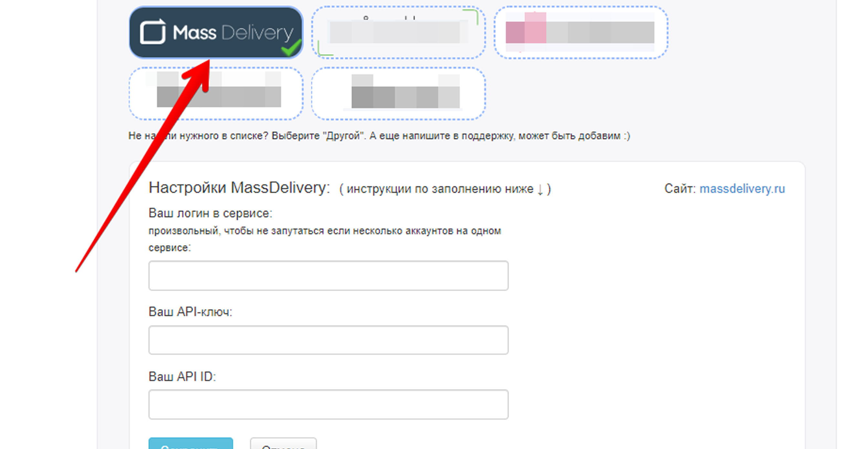Click into the API ID input field
Image resolution: width=868 pixels, height=449 pixels.
click(x=328, y=404)
